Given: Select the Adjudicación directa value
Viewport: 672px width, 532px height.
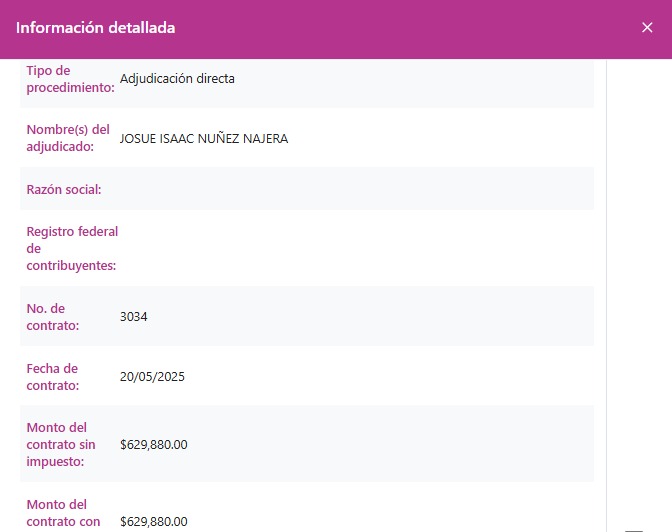Looking at the screenshot, I should coord(177,79).
